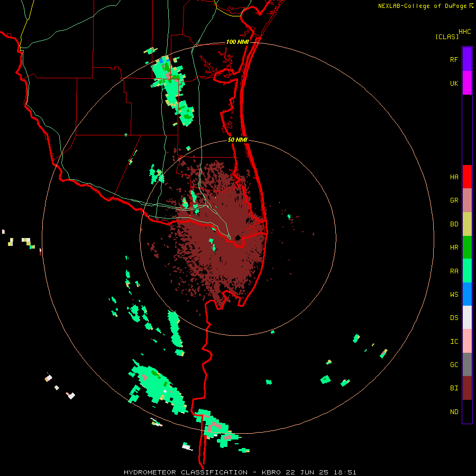Click the ND legend label
The width and height of the screenshot is (476, 476).
tap(454, 412)
